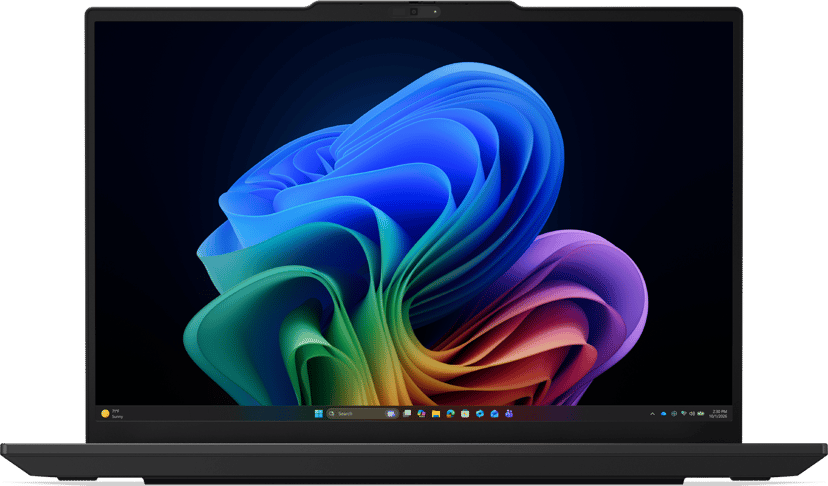
Task: Launch Microsoft Edge browser
Action: (450, 414)
